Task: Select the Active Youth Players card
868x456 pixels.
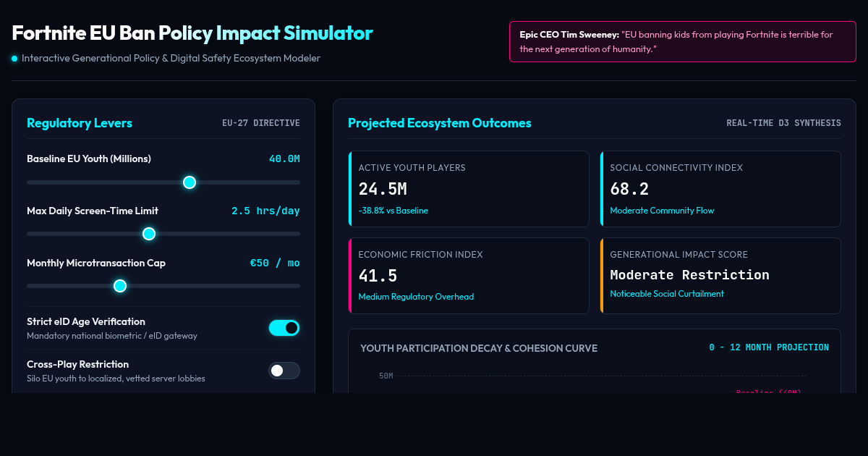Action: tap(469, 189)
